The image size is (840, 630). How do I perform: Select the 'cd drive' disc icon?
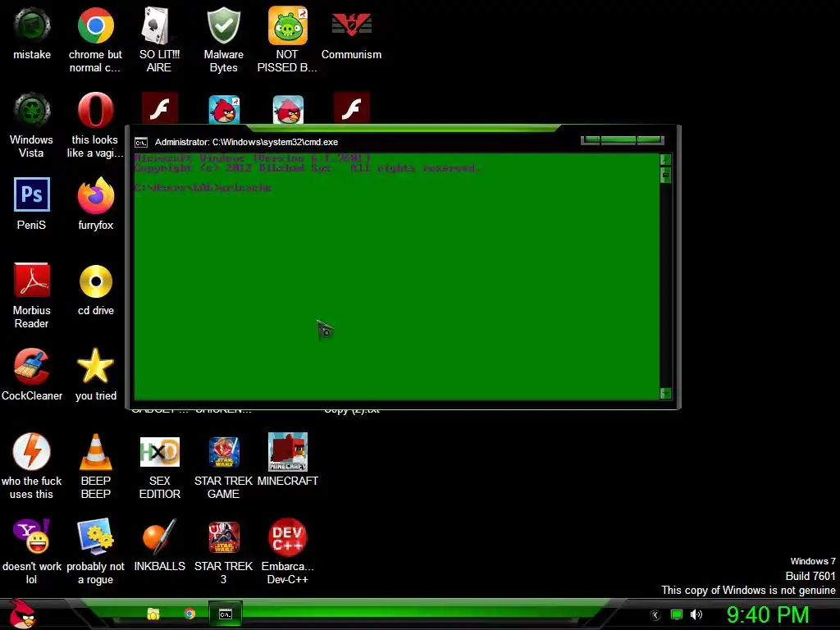(95, 281)
